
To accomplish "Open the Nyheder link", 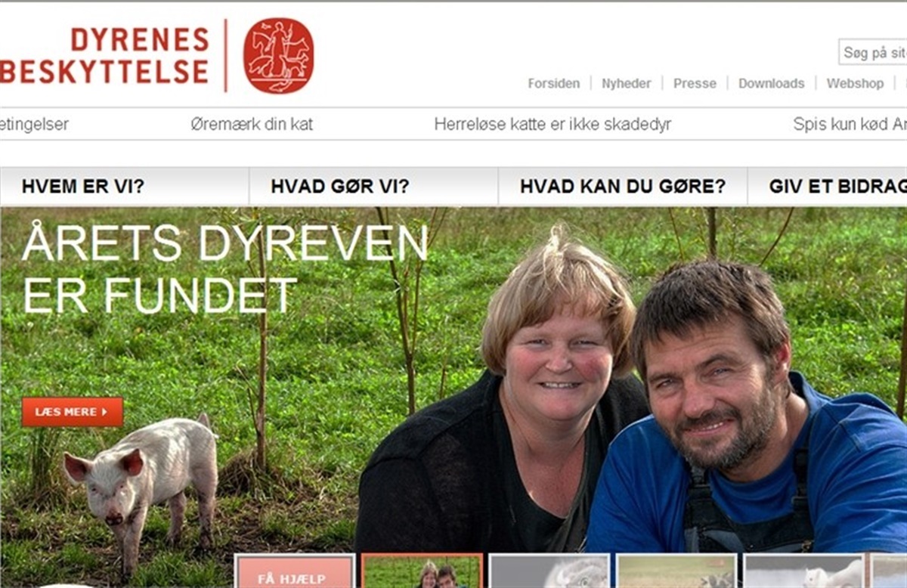I will click(x=626, y=84).
